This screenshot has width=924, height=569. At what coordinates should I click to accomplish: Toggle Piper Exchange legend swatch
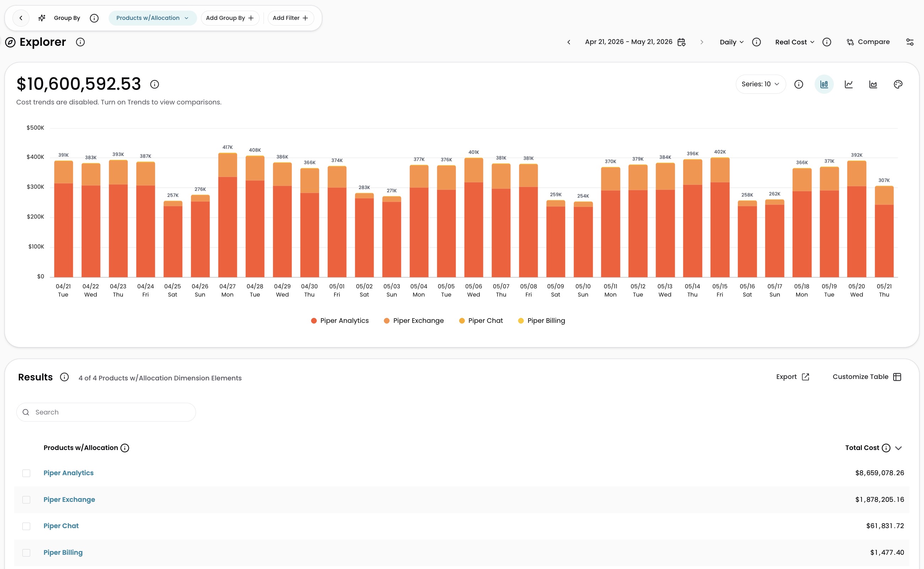(x=386, y=321)
